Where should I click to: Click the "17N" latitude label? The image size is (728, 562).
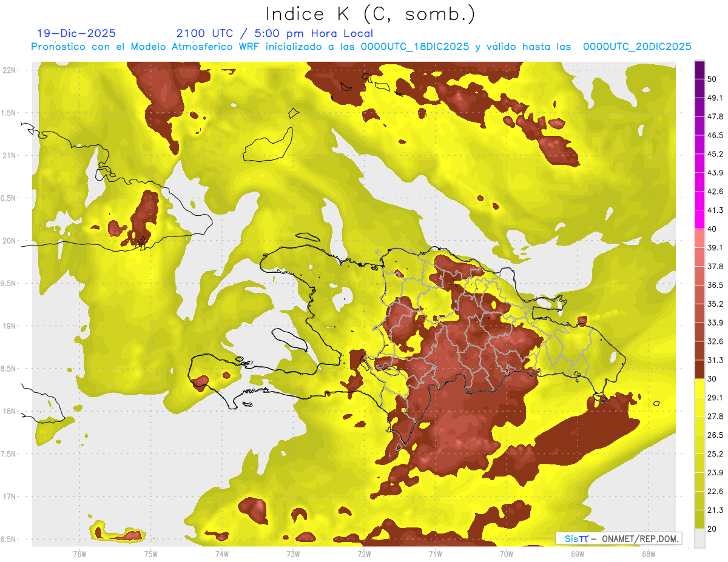tap(10, 497)
